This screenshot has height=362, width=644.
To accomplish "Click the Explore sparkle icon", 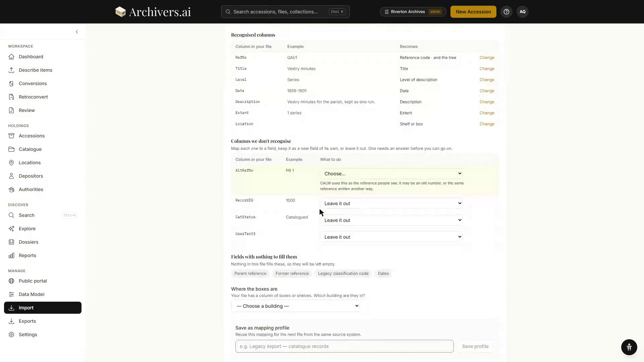I will [x=11, y=229].
